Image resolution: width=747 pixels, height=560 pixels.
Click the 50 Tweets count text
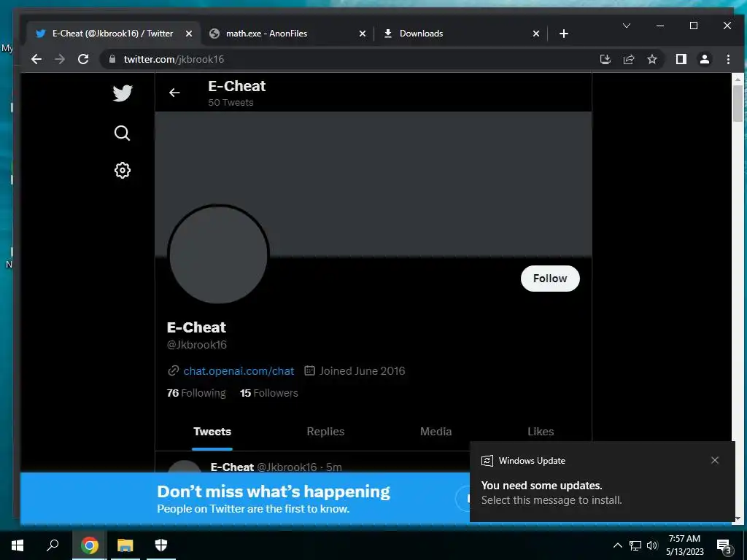(231, 102)
